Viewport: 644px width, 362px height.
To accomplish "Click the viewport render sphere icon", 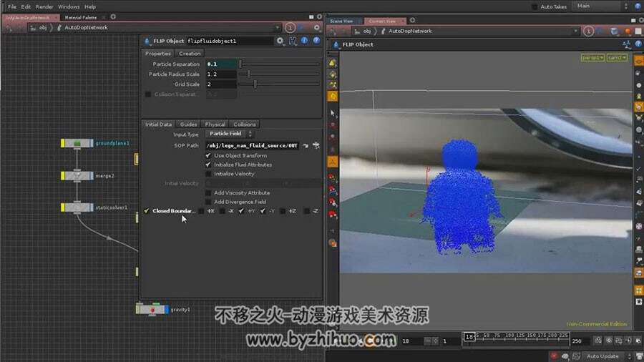I will point(628,31).
